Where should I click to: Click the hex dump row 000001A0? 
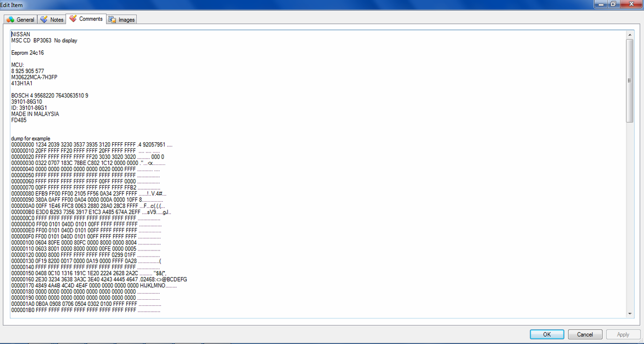pyautogui.click(x=86, y=304)
